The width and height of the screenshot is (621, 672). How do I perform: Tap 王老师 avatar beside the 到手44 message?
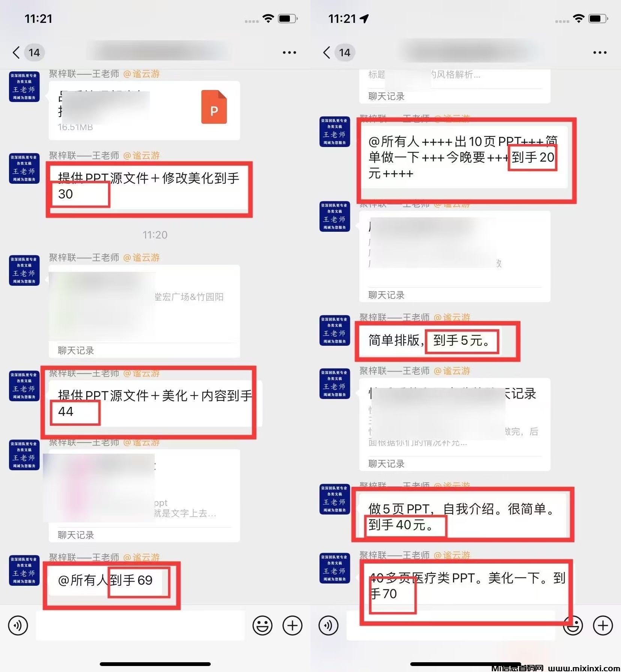pos(24,386)
